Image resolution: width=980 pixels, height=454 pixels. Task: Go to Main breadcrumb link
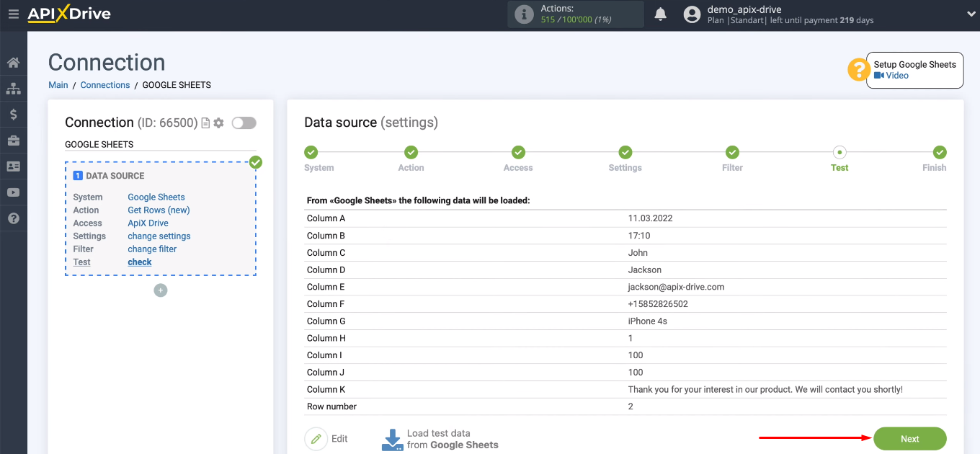58,85
